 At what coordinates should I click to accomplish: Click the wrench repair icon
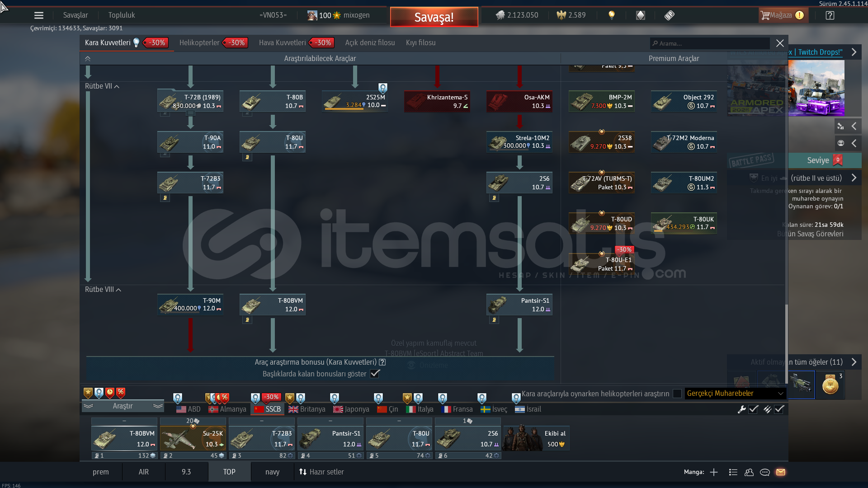[741, 409]
